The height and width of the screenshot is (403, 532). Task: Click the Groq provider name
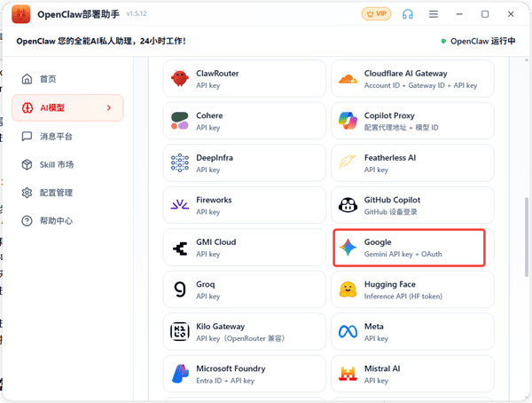click(206, 284)
